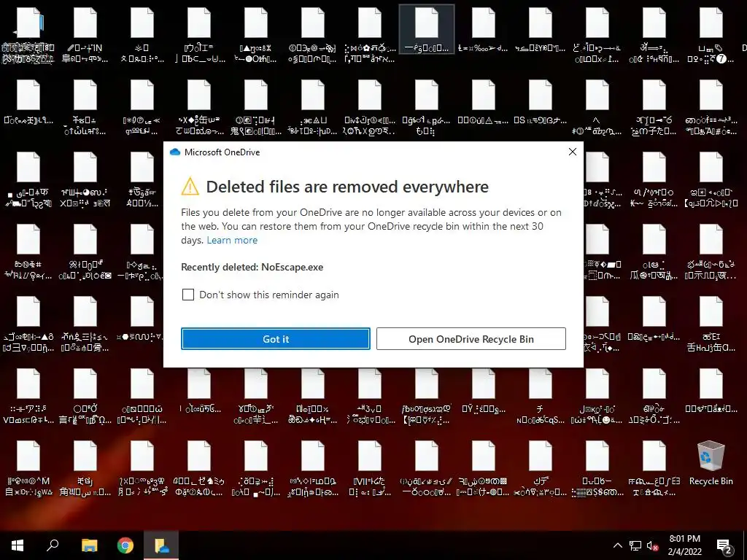
Task: Show hidden system tray icons
Action: click(617, 545)
